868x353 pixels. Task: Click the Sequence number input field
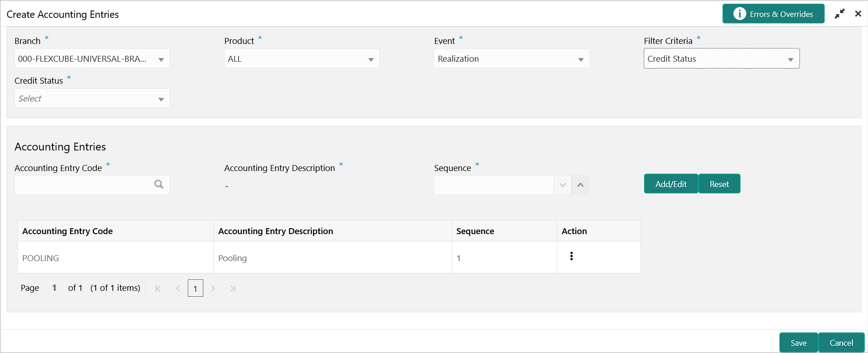493,185
